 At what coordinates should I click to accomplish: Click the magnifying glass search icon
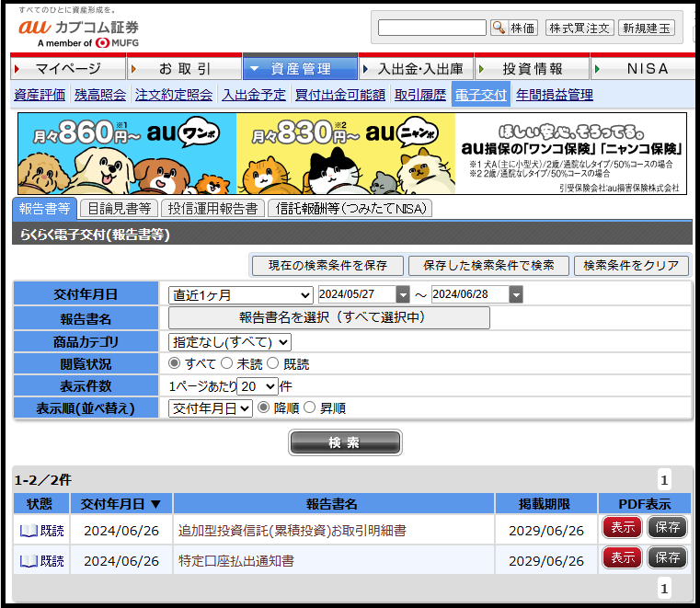[x=499, y=29]
